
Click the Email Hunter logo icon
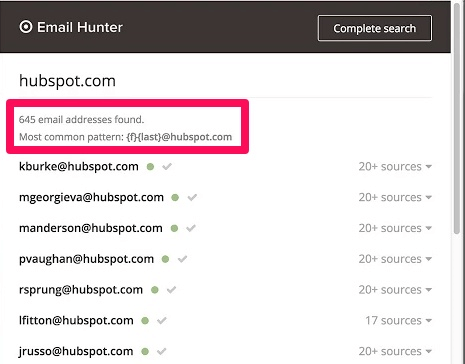tap(26, 27)
